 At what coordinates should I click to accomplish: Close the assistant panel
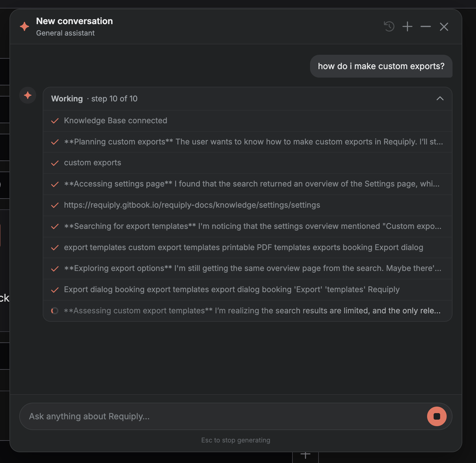coord(444,27)
